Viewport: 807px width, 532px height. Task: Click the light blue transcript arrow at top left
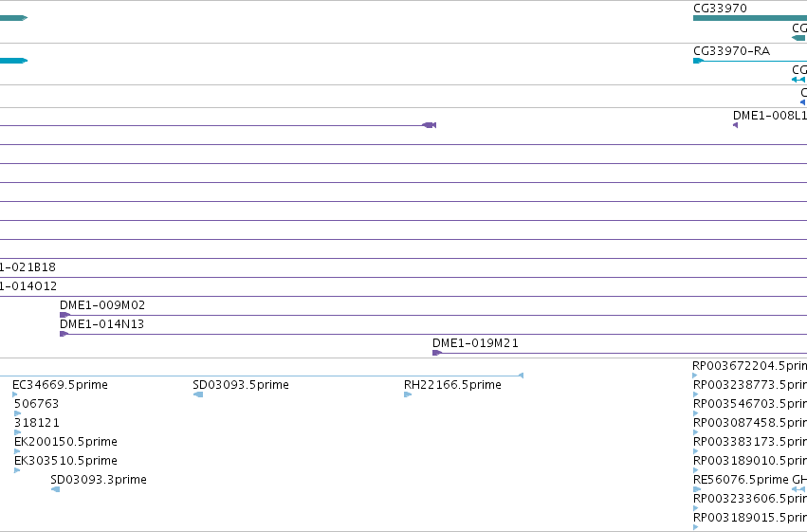[x=13, y=61]
